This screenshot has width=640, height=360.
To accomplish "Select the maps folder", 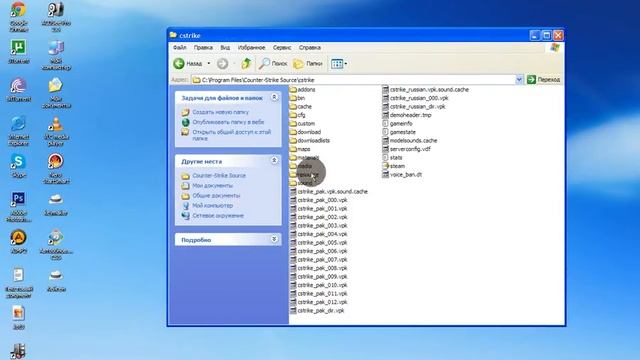I will click(300, 149).
